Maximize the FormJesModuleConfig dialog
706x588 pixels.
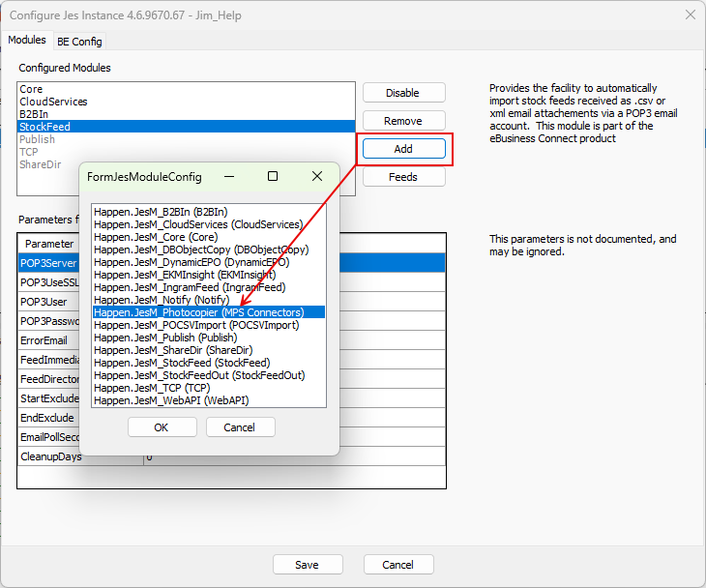[273, 176]
